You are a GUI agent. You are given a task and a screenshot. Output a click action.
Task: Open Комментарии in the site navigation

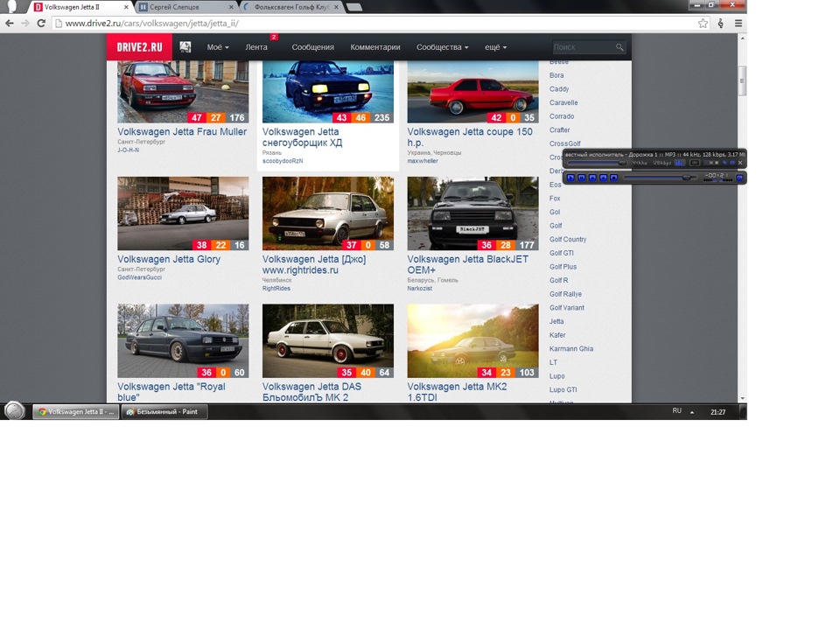tap(375, 47)
